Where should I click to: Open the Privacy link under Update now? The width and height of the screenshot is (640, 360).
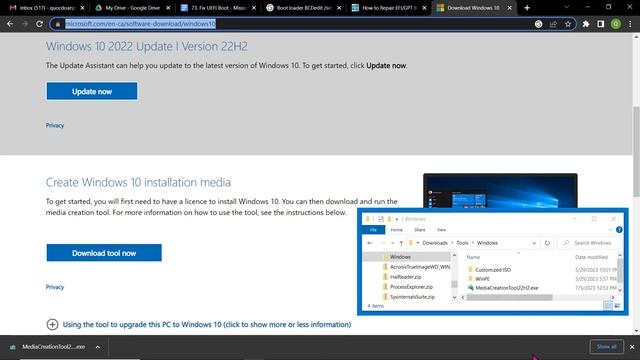coord(55,125)
